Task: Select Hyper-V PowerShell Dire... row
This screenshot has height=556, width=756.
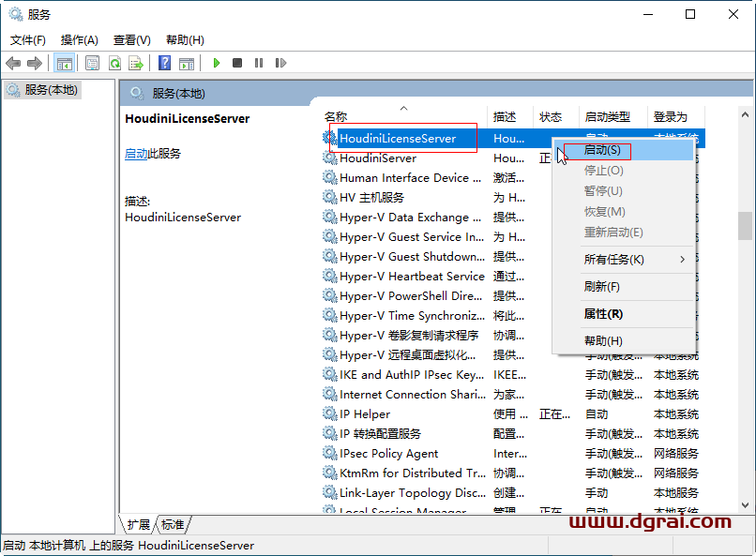Action: pos(513,296)
